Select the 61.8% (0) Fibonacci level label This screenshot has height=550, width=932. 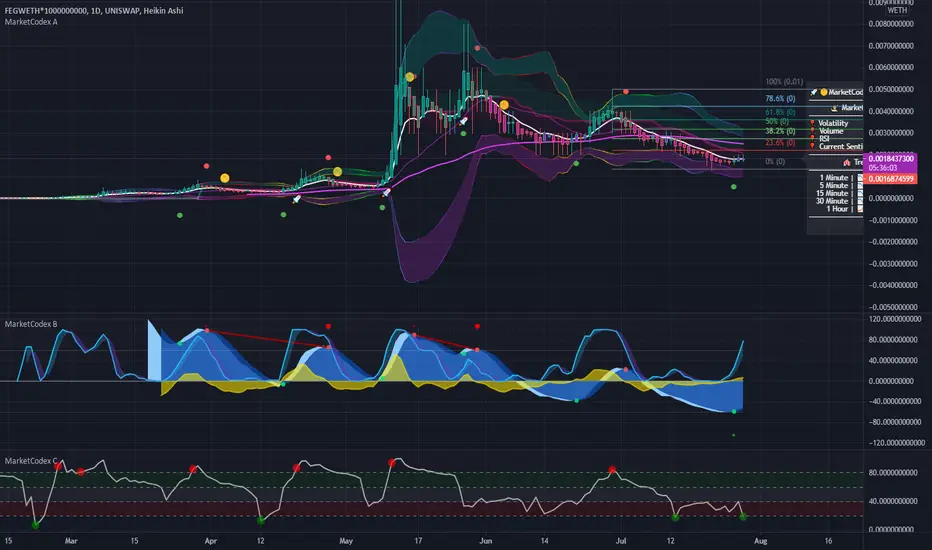click(780, 112)
